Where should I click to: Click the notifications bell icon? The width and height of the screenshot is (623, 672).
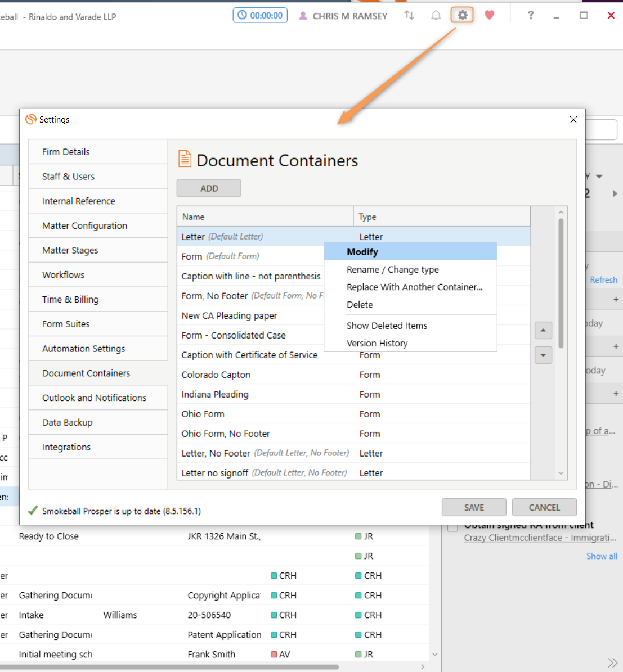click(436, 16)
